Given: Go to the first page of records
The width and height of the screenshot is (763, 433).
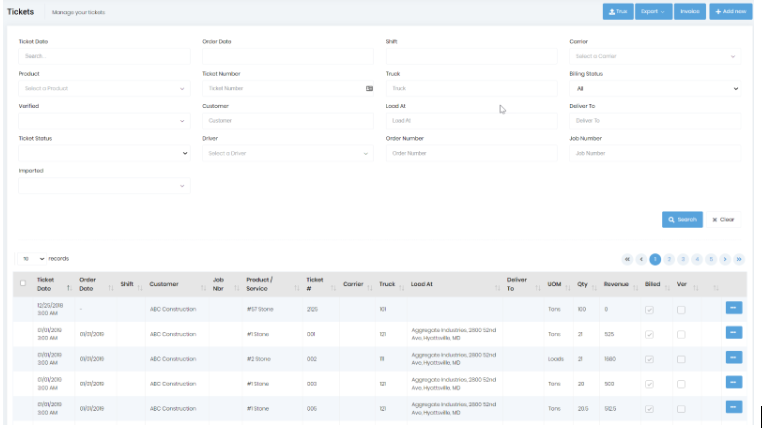Looking at the screenshot, I should tap(627, 259).
